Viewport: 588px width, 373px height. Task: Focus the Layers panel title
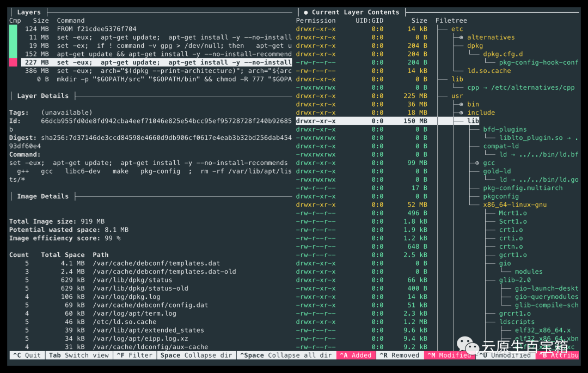tap(29, 13)
